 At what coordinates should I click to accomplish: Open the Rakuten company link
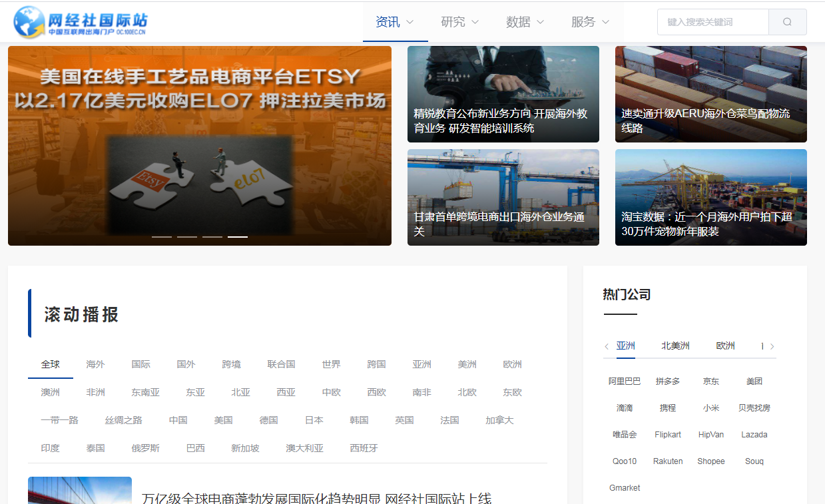pos(668,461)
